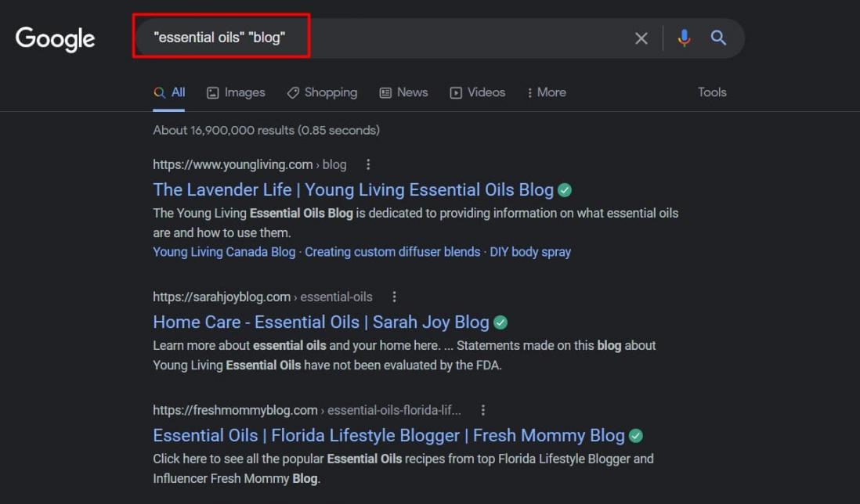Expand the More search options menu
The image size is (860, 504).
(x=546, y=92)
